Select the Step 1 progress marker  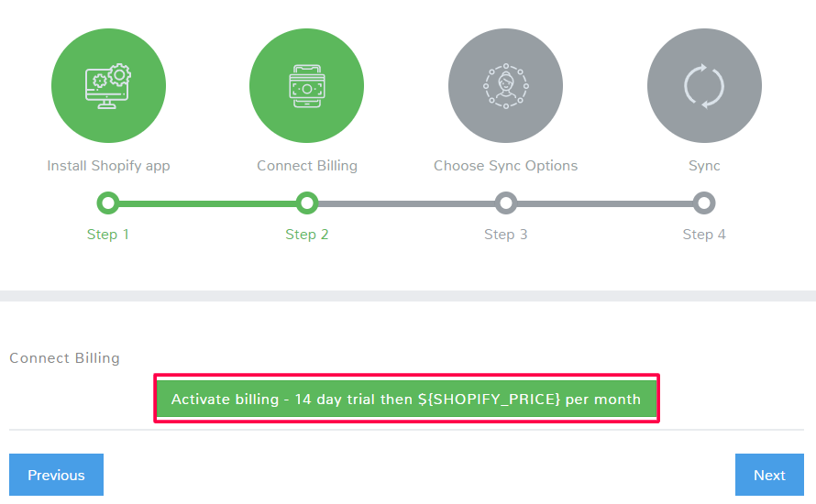click(108, 203)
